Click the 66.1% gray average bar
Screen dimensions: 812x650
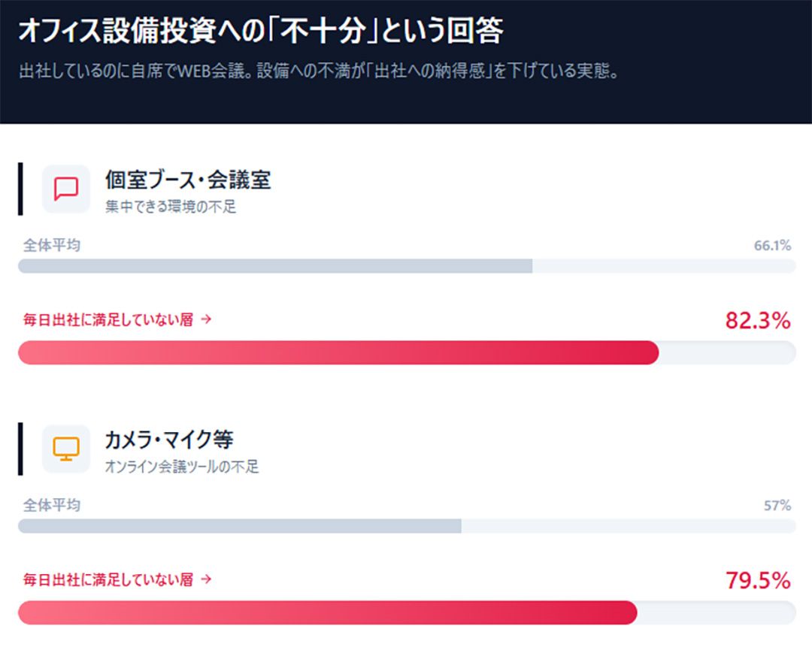pos(275,266)
